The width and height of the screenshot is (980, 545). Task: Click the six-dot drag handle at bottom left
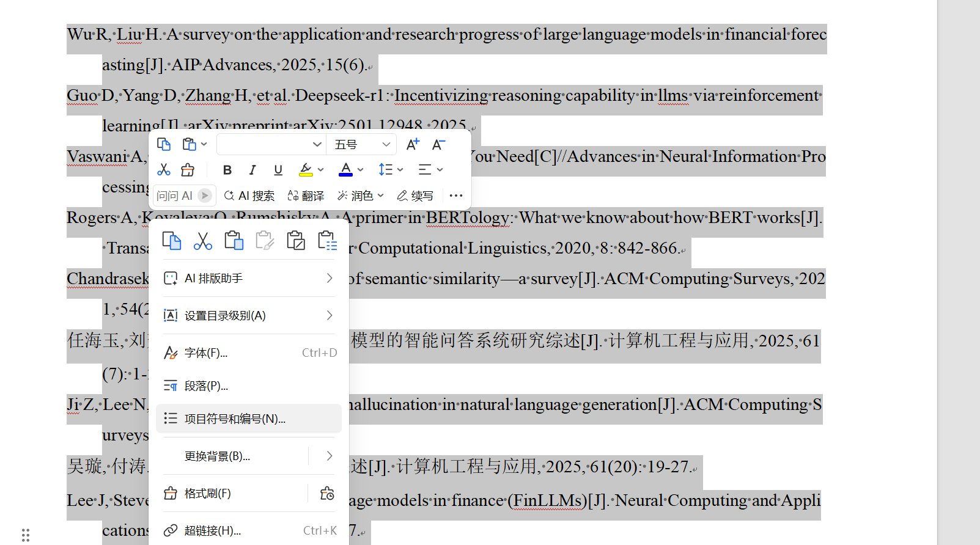[26, 535]
